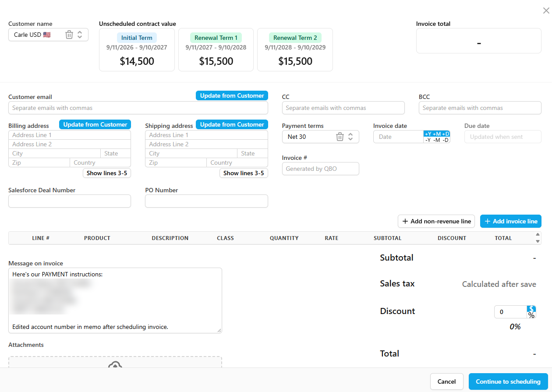Update billing address from Customer
Screen dimensions: 552x392
[95, 124]
